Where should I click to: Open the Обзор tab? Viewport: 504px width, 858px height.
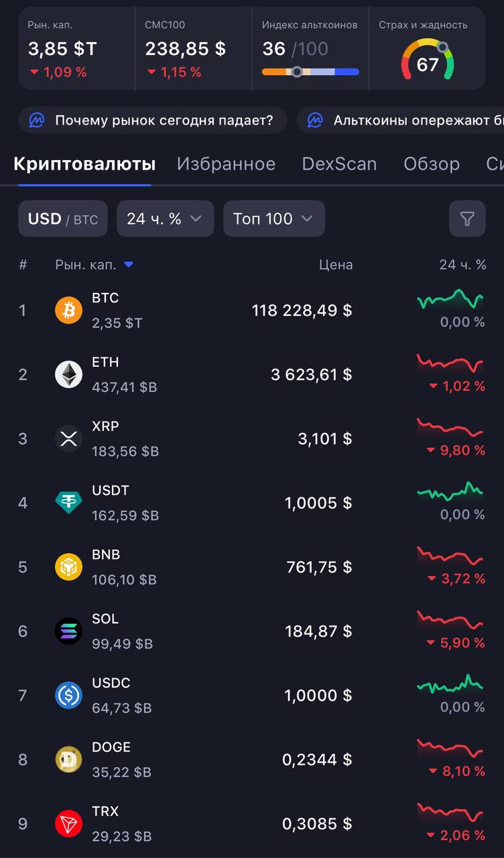point(432,164)
